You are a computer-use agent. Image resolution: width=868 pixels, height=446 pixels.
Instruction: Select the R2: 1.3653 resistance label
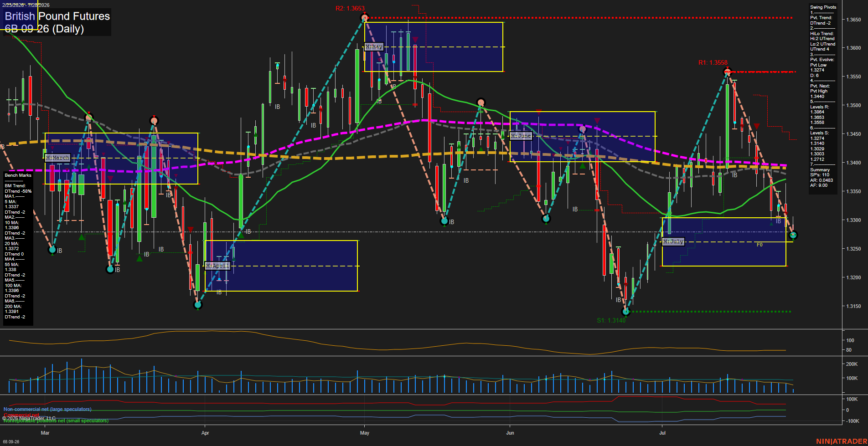pyautogui.click(x=350, y=8)
